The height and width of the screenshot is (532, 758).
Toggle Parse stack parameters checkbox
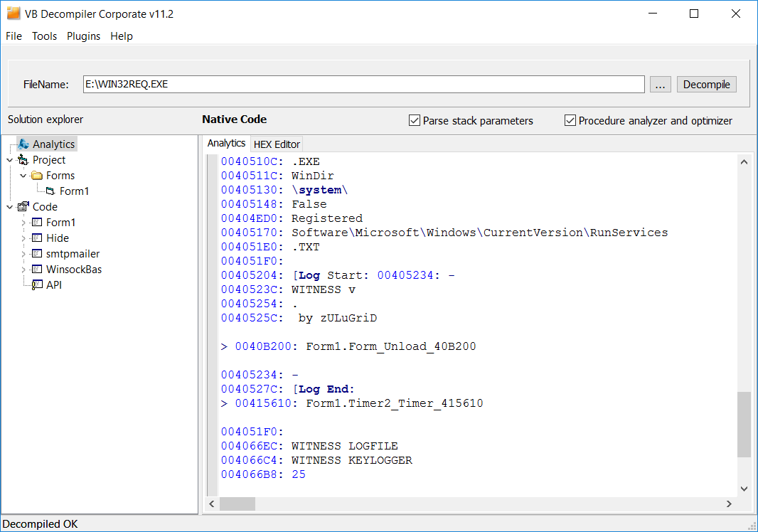[x=415, y=120]
